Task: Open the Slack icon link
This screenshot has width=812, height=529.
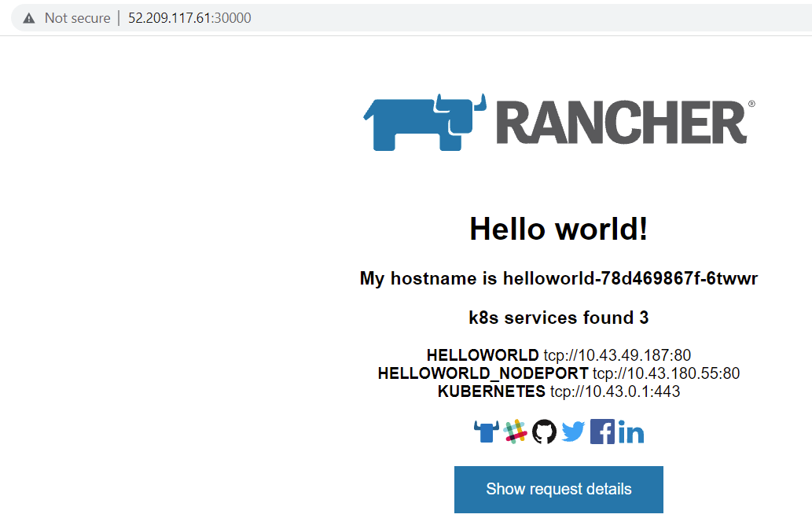Action: (x=516, y=432)
